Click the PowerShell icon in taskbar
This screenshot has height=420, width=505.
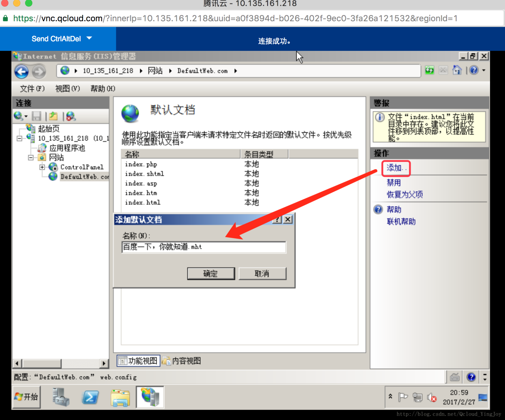[x=90, y=397]
